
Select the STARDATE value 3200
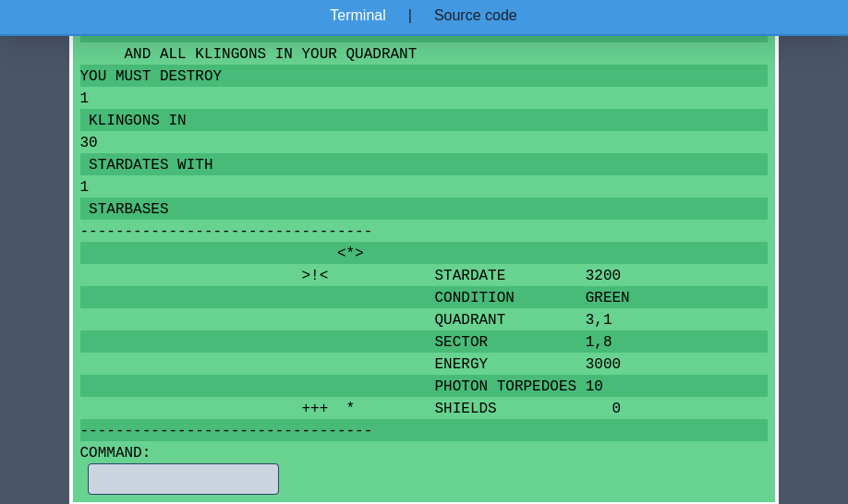pos(603,275)
